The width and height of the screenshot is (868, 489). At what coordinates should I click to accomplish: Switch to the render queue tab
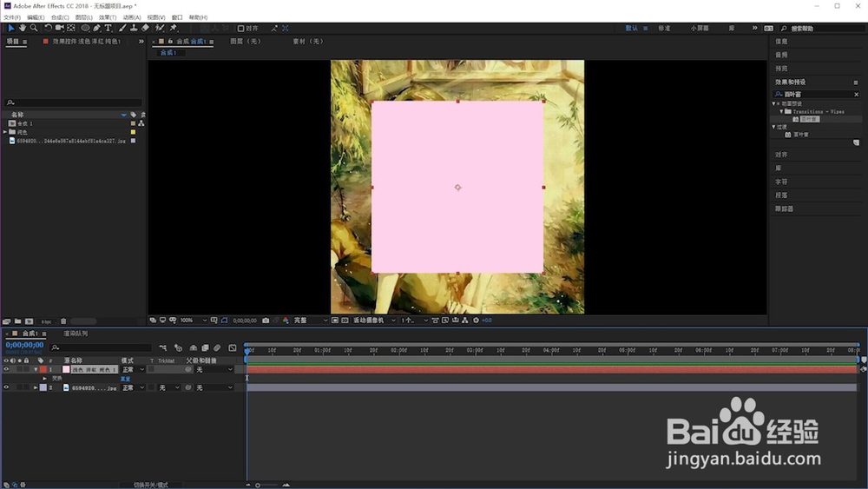point(76,334)
